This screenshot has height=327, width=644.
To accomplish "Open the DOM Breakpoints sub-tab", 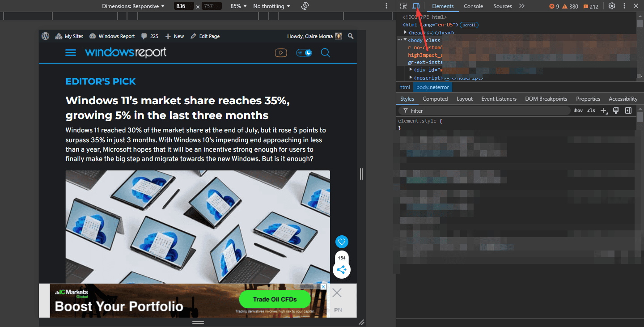I will point(546,99).
